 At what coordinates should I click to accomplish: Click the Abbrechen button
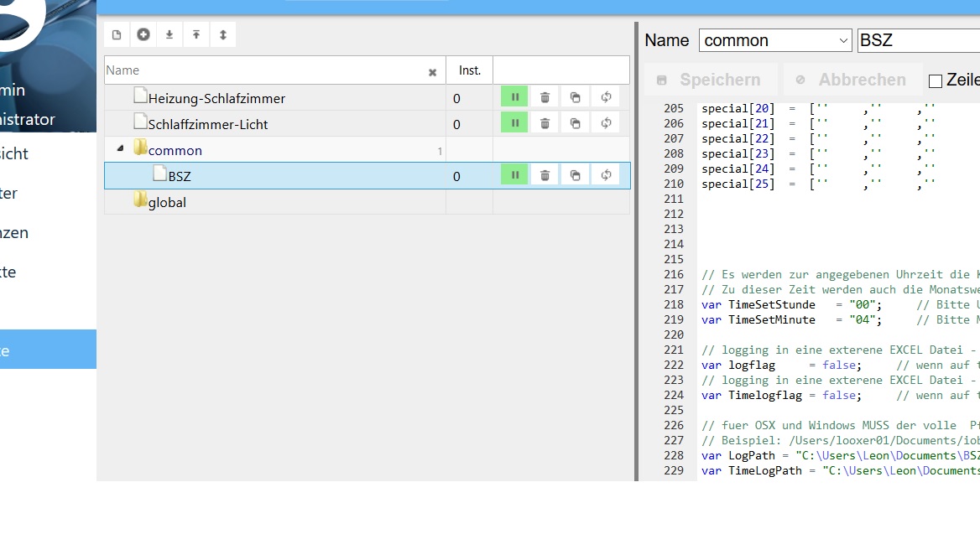tap(852, 80)
